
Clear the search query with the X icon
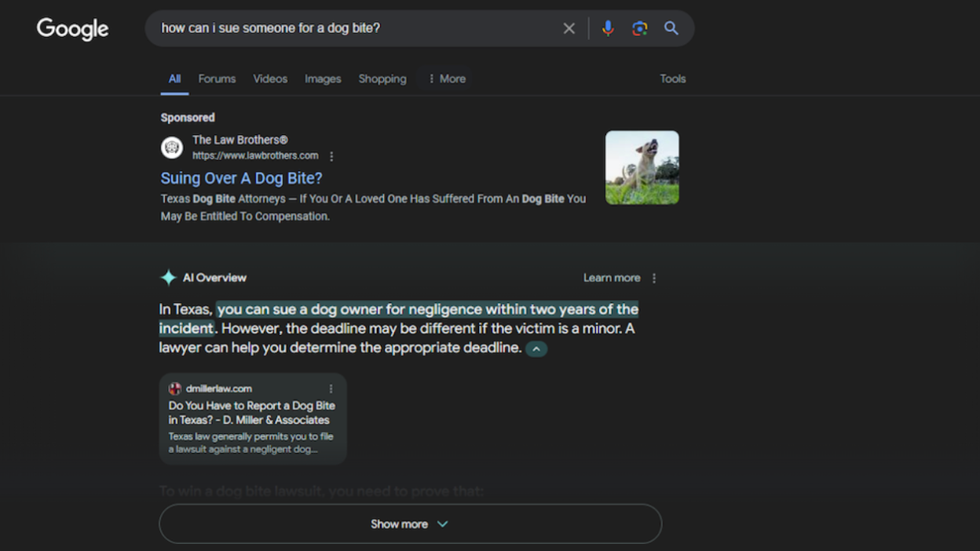[x=569, y=28]
